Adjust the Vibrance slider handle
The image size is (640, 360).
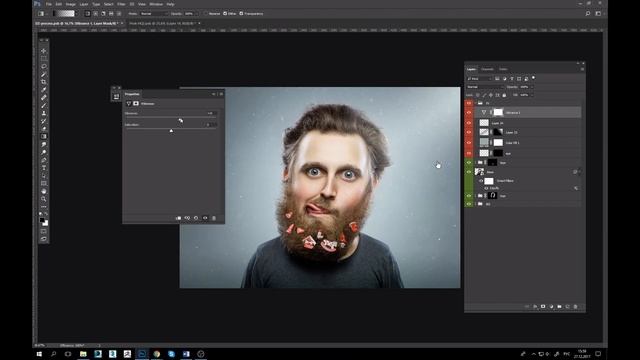(180, 120)
